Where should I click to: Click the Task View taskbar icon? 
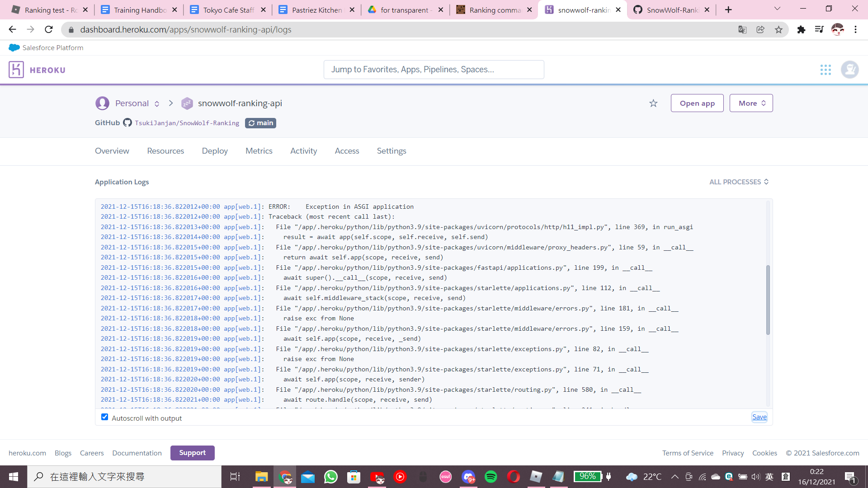pos(235,477)
